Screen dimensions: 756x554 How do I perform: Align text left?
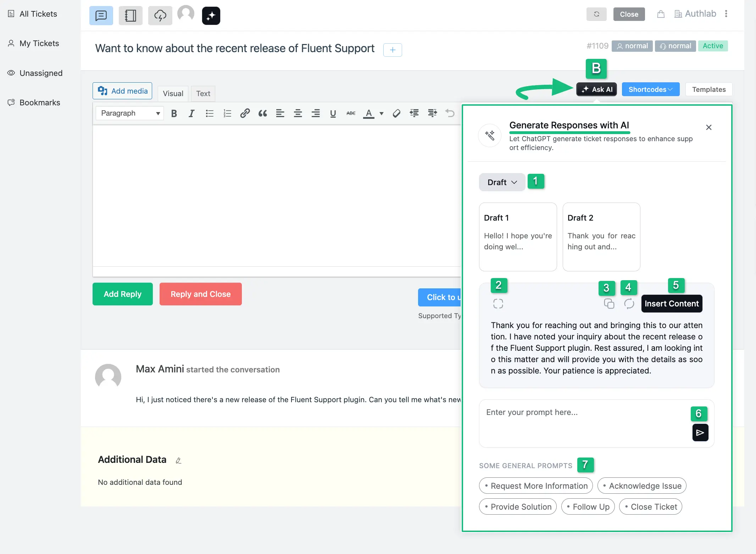tap(280, 113)
